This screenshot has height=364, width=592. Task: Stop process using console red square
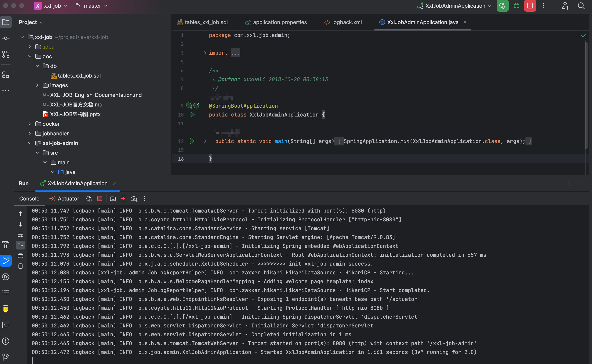pyautogui.click(x=100, y=199)
